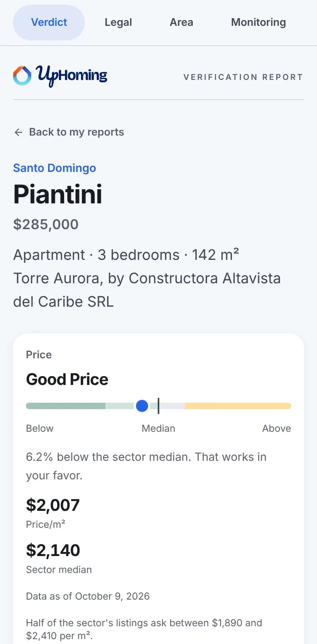Open the Santo Domingo city link
Screen dimensions: 317x644
(54, 168)
